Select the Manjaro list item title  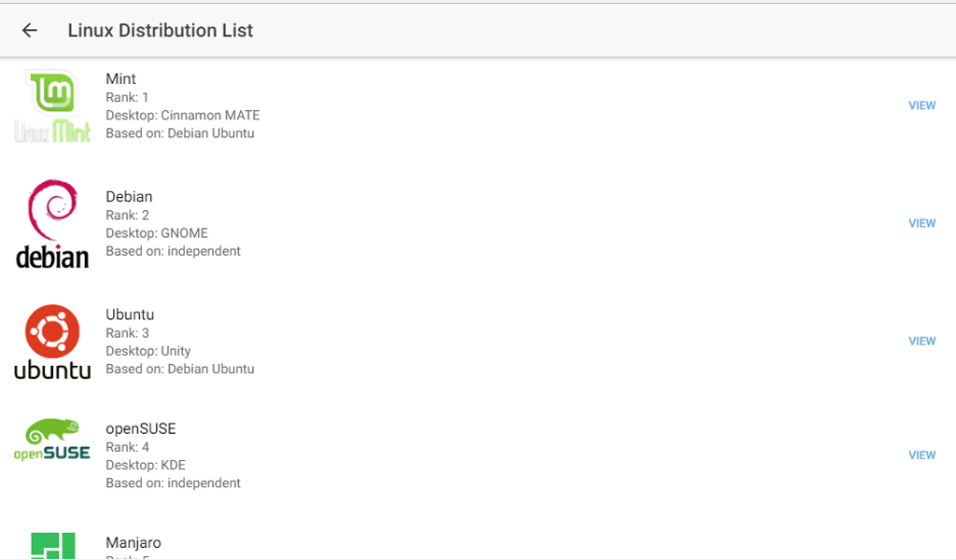point(134,542)
